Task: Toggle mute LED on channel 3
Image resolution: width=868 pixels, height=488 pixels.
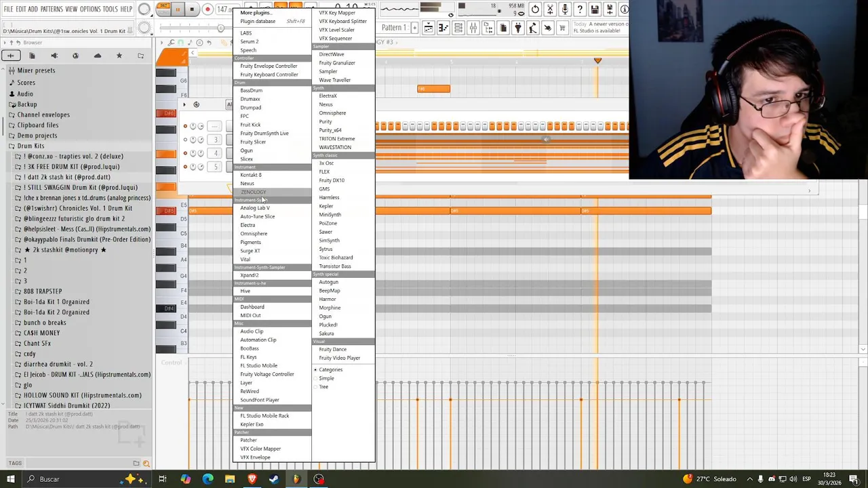Action: pos(185,140)
